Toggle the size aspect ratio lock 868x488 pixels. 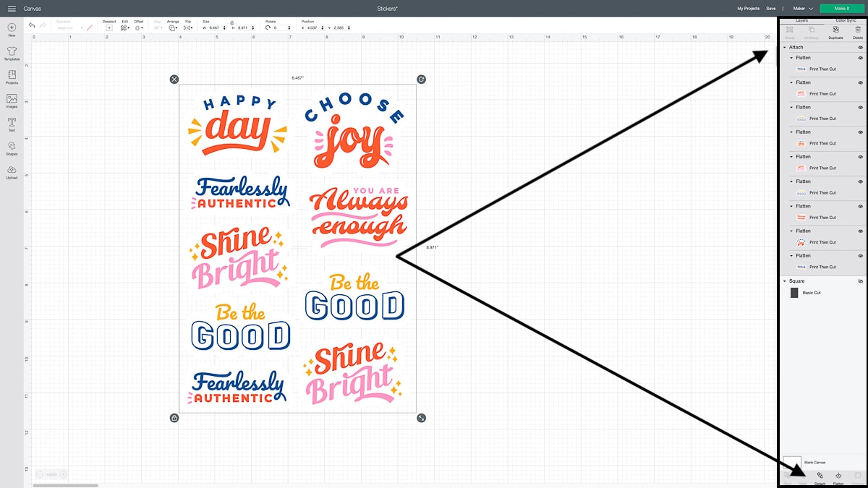click(231, 23)
